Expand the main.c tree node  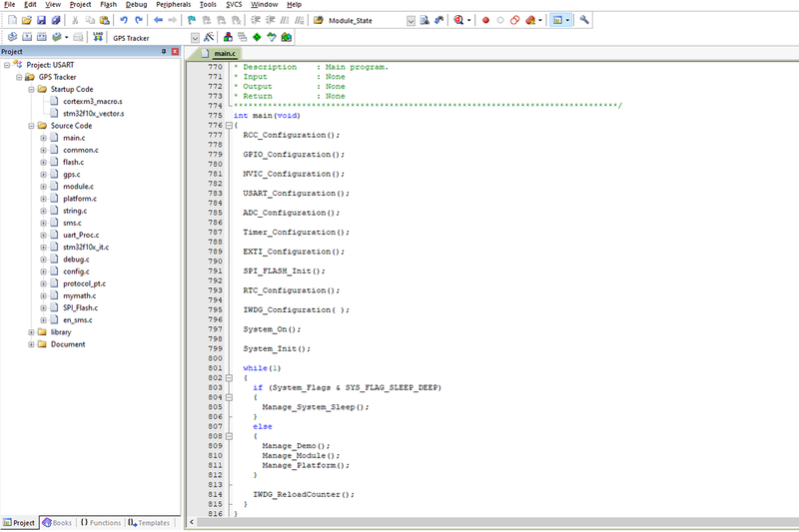pyautogui.click(x=43, y=138)
